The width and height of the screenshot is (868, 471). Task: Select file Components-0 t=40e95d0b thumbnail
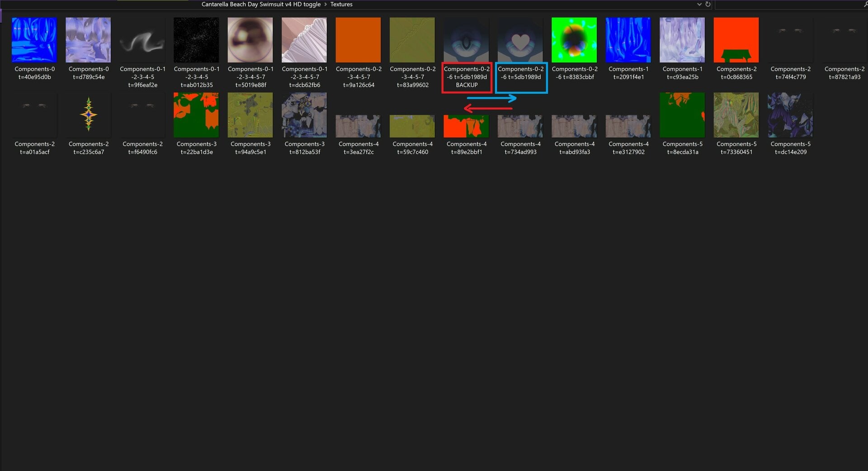pyautogui.click(x=34, y=40)
